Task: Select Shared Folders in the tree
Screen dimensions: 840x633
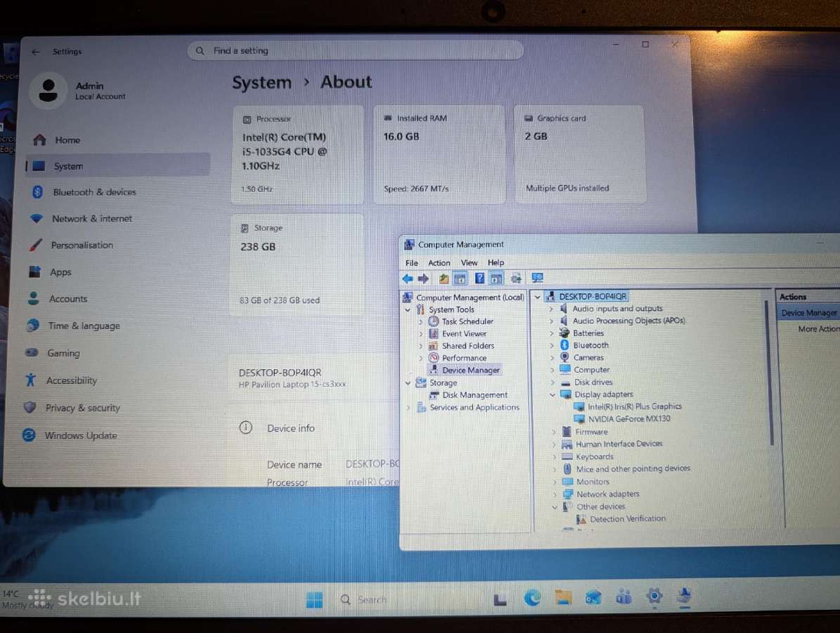Action: 467,346
